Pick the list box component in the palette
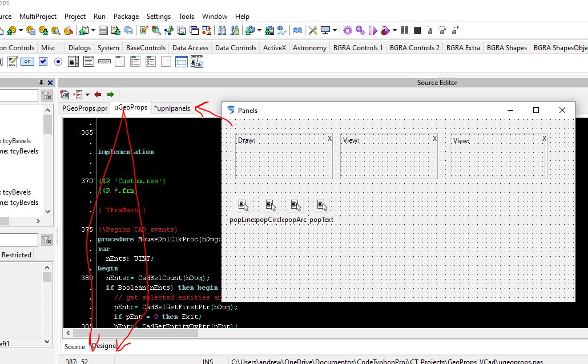Viewport: 588px width, 364px height. (74, 62)
